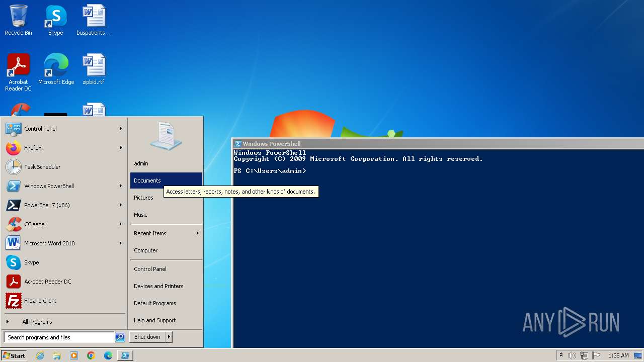Open Help and Support
644x362 pixels.
(166, 320)
